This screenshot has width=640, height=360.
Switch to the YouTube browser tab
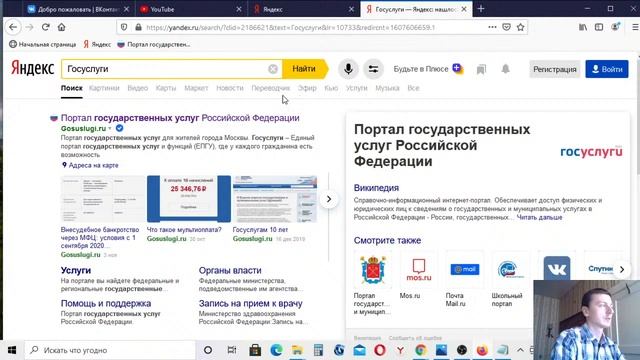[191, 9]
